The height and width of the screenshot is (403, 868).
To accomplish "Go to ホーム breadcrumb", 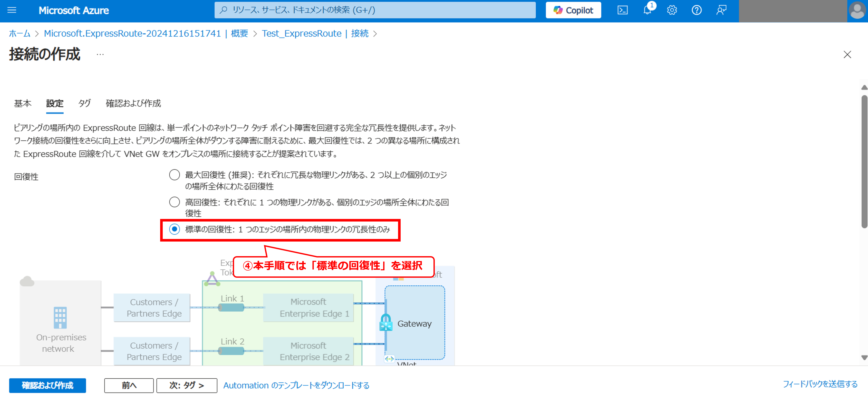I will (20, 33).
